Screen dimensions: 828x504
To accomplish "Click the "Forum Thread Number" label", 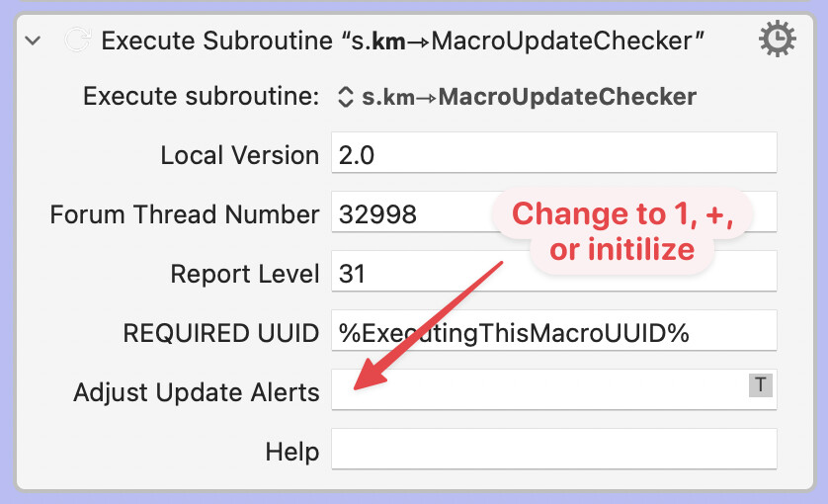I will point(184,214).
